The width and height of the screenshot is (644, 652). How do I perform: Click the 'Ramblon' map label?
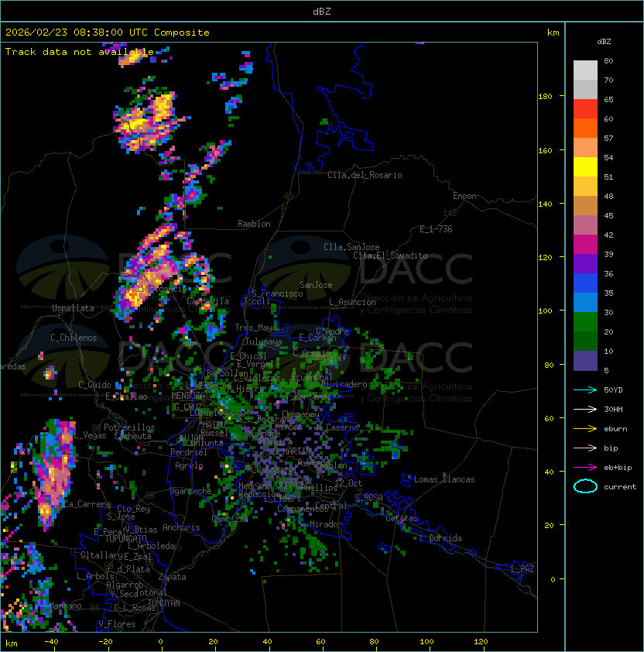pyautogui.click(x=254, y=224)
